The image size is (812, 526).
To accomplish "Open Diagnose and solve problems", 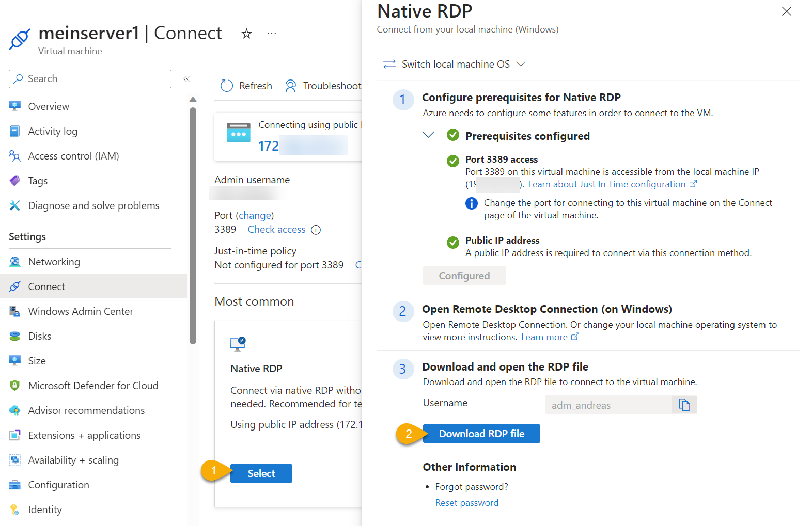I will coord(93,205).
